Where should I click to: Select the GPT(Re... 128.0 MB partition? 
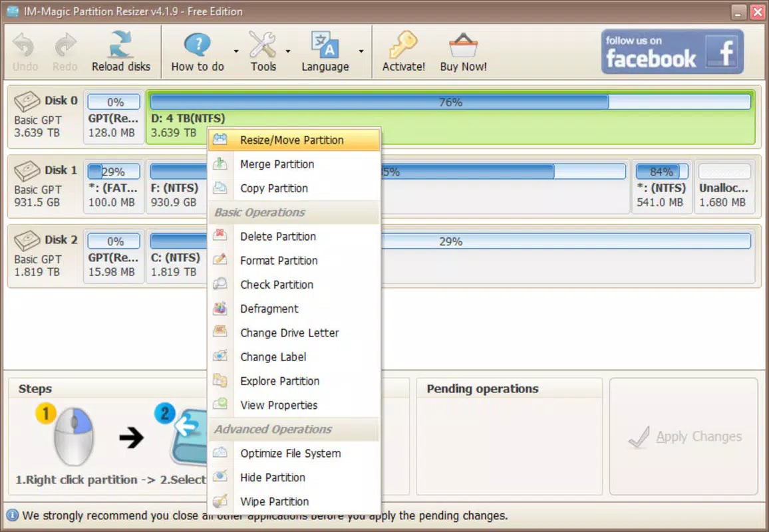114,116
